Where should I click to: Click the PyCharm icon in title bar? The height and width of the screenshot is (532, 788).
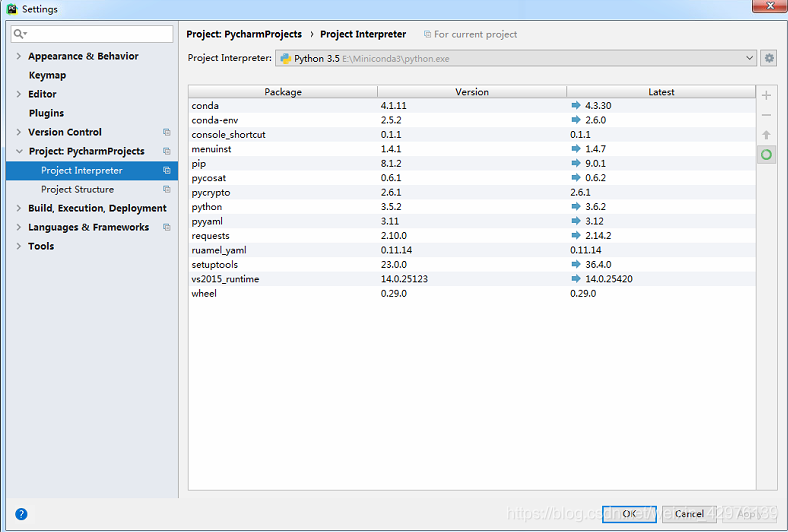point(12,9)
